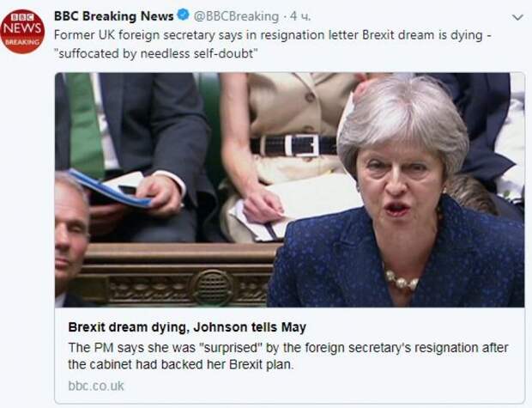Click the blue folder held in the photo
532x408 pixels.
coord(109,188)
